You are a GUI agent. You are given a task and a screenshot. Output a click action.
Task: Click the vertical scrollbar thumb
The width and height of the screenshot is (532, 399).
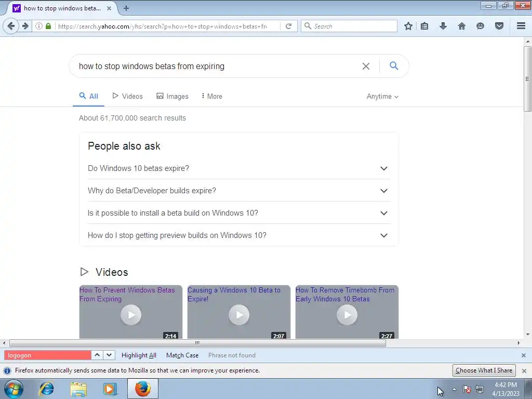[x=527, y=79]
